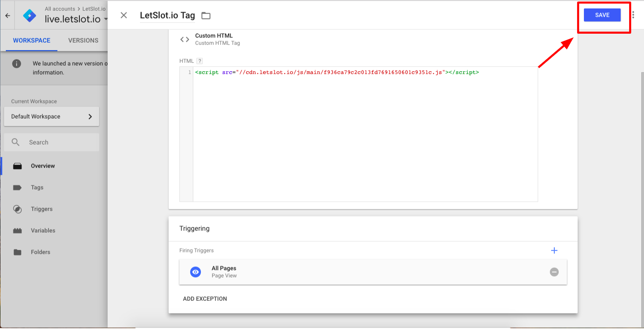Click the Current Workspace label
This screenshot has width=644, height=330.
(x=34, y=101)
